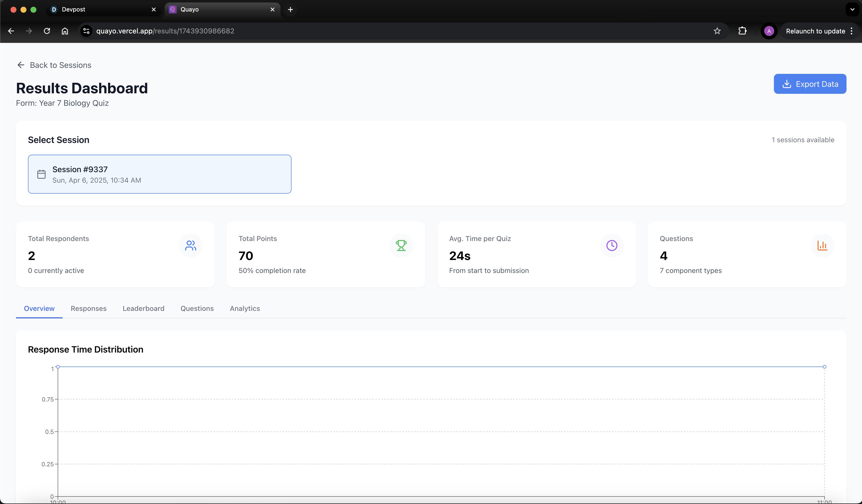862x504 pixels.
Task: Select Session #9337 card
Action: (x=159, y=174)
